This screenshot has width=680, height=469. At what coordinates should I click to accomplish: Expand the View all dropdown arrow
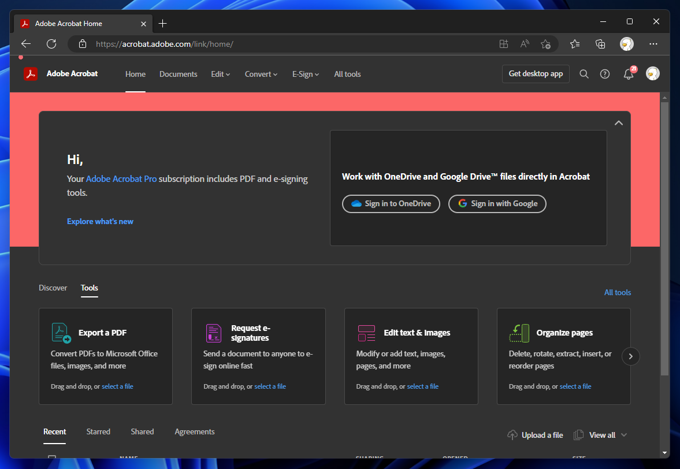pyautogui.click(x=624, y=435)
